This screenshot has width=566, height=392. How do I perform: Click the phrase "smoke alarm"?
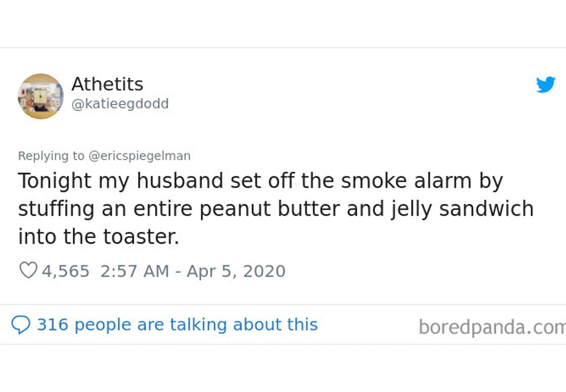(x=406, y=181)
